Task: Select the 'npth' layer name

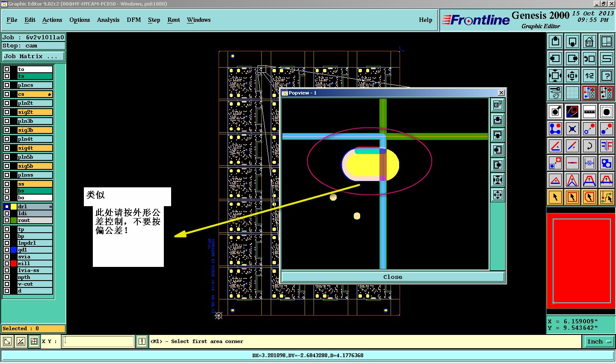Action: (35, 277)
